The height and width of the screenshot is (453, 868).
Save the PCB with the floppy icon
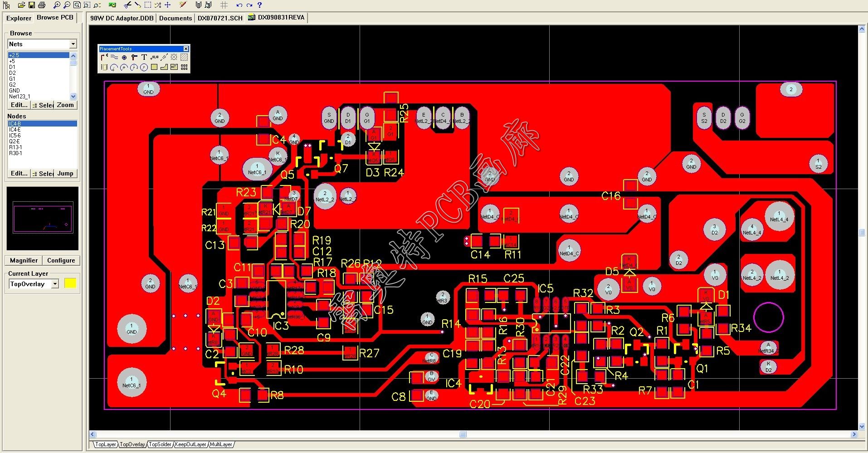point(31,5)
